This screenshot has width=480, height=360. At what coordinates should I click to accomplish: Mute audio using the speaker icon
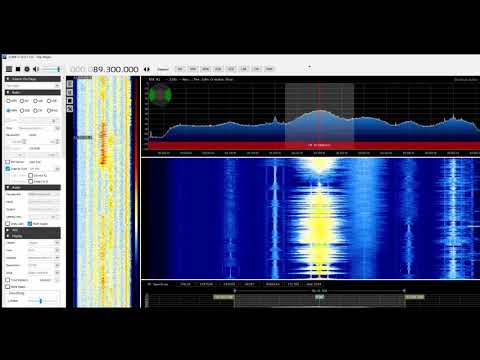pos(36,69)
